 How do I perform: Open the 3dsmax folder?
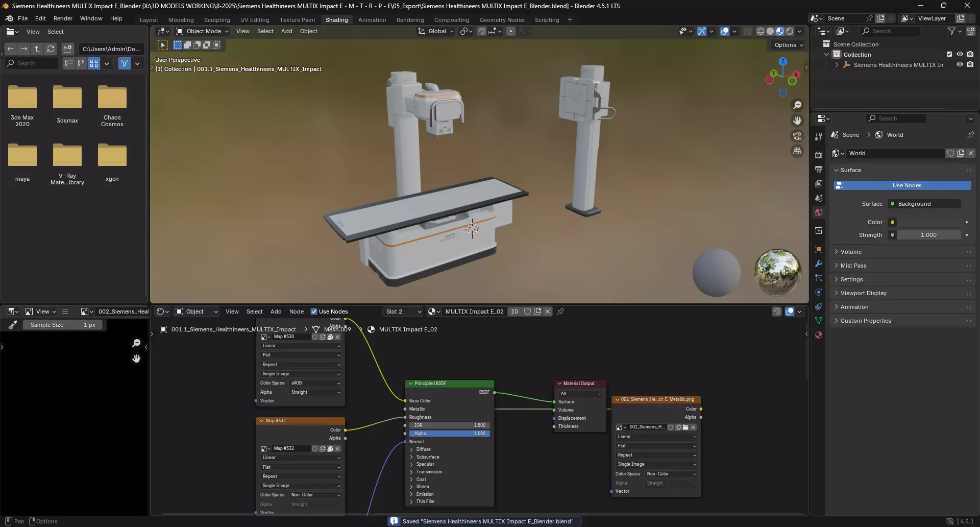(67, 105)
